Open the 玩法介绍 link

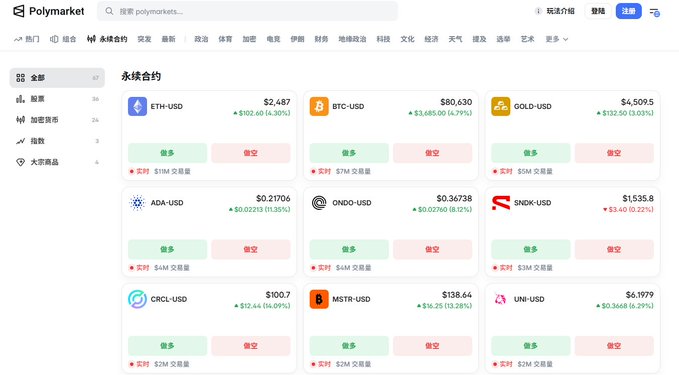tap(560, 11)
